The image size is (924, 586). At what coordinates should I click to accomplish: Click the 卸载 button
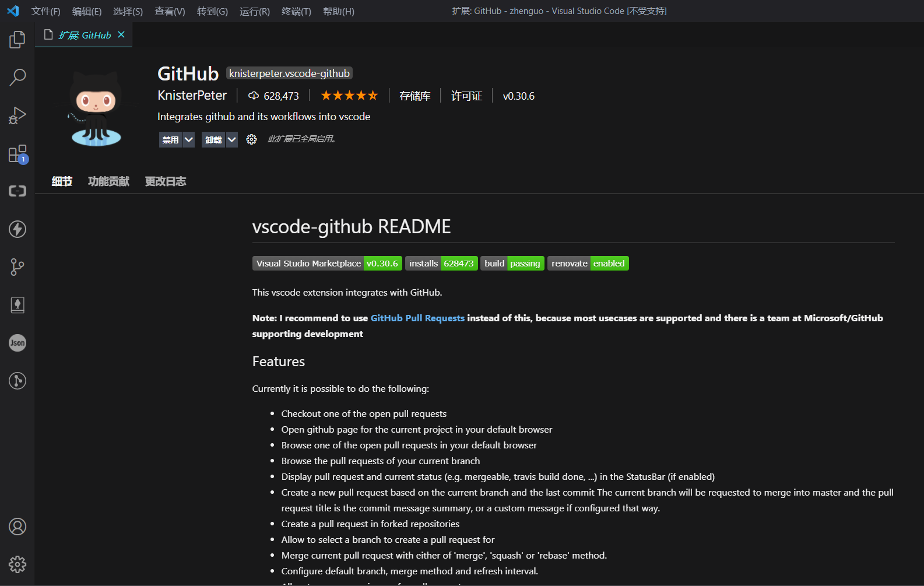[213, 139]
